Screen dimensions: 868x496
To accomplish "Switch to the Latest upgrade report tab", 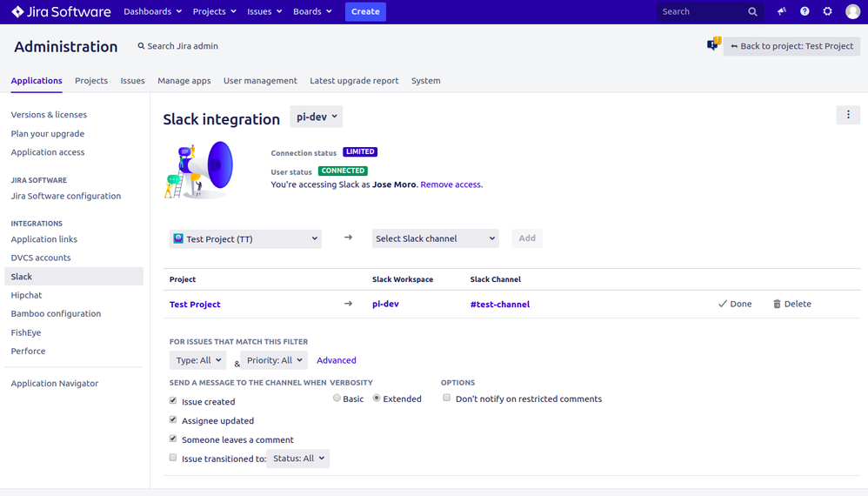I will (354, 81).
